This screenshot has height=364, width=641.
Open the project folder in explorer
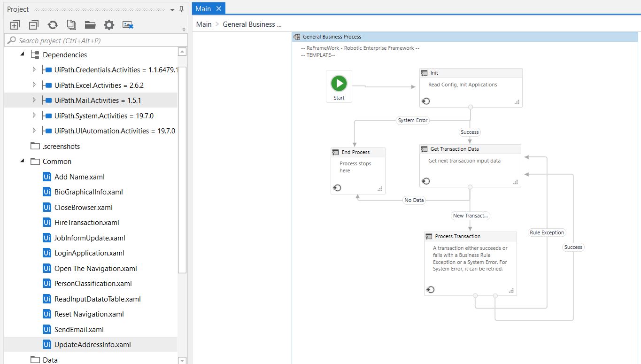[90, 25]
